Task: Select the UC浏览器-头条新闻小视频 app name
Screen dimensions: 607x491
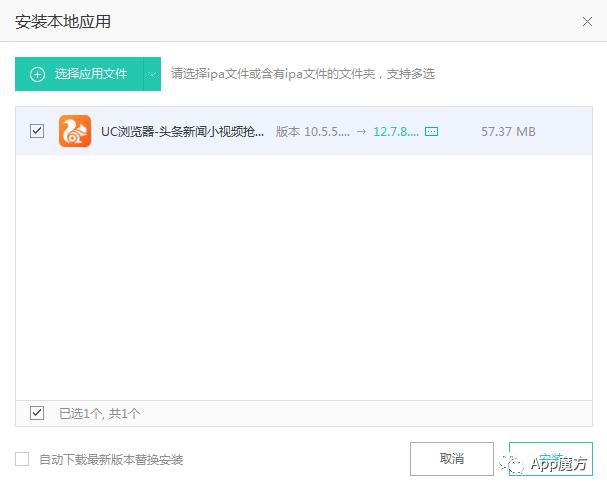Action: click(182, 132)
